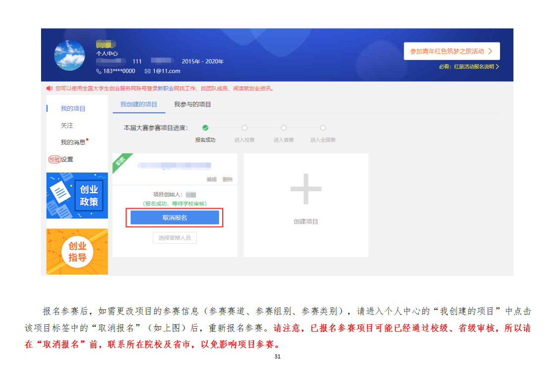Click the envelope icon beside 1@11.com
Image resolution: width=555 pixels, height=392 pixels.
[147, 71]
